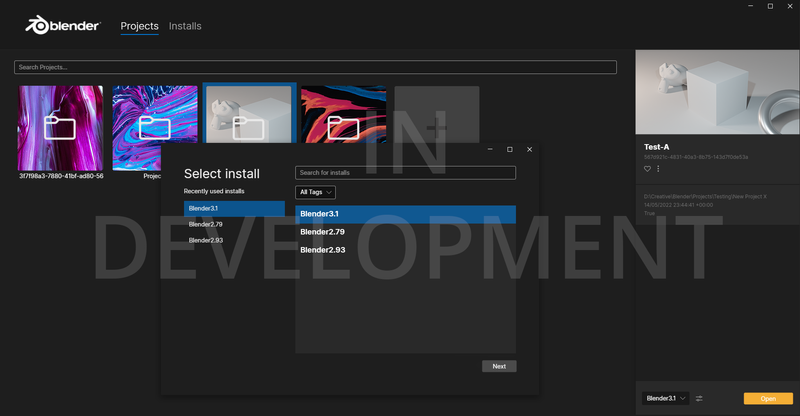Select Blender3.1 under Recently used installs
Screen dimensions: 800x416
point(234,208)
